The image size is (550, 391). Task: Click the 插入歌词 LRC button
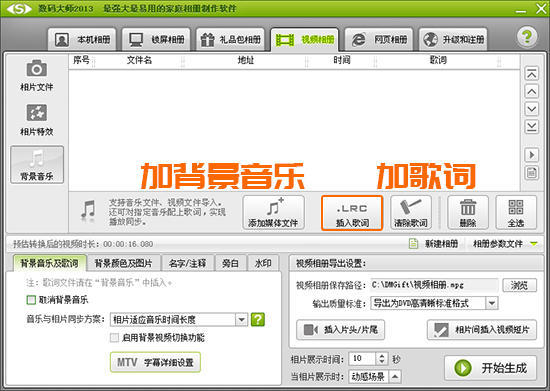352,213
